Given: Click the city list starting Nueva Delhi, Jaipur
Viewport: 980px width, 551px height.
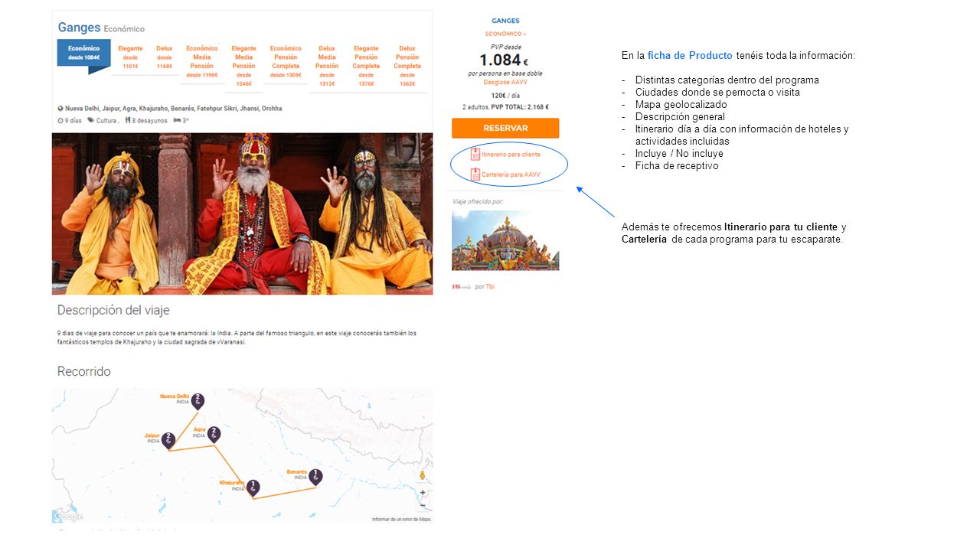Looking at the screenshot, I should point(174,109).
